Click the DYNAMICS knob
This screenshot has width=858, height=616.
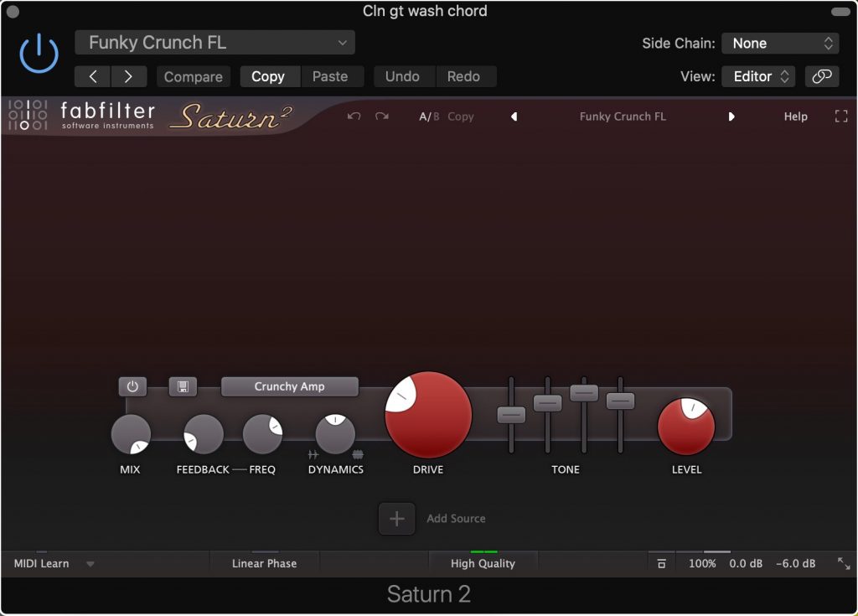coord(335,434)
